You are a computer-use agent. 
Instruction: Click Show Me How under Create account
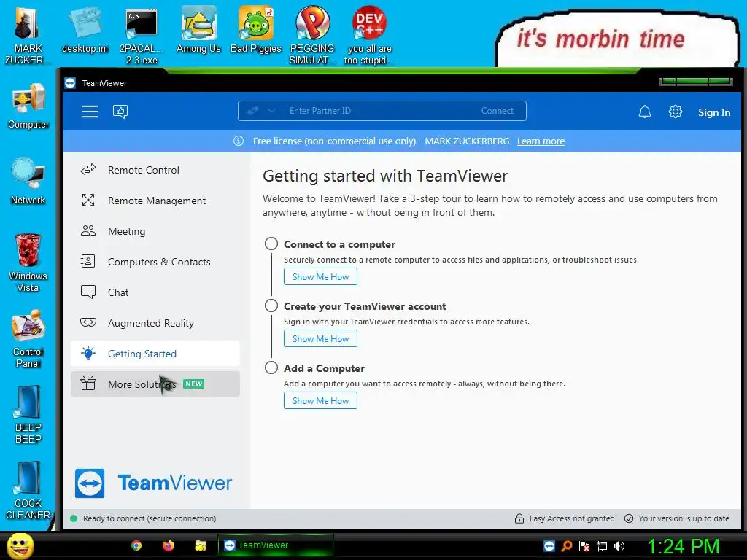pyautogui.click(x=320, y=338)
